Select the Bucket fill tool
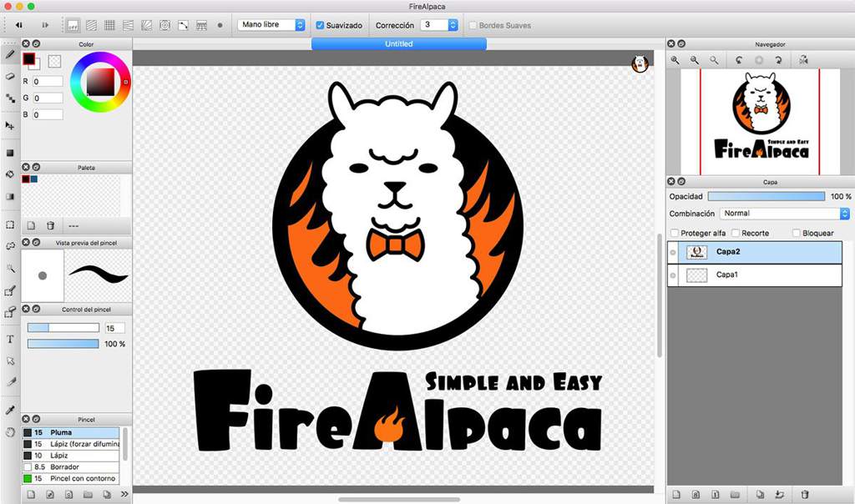The image size is (855, 504). point(9,175)
